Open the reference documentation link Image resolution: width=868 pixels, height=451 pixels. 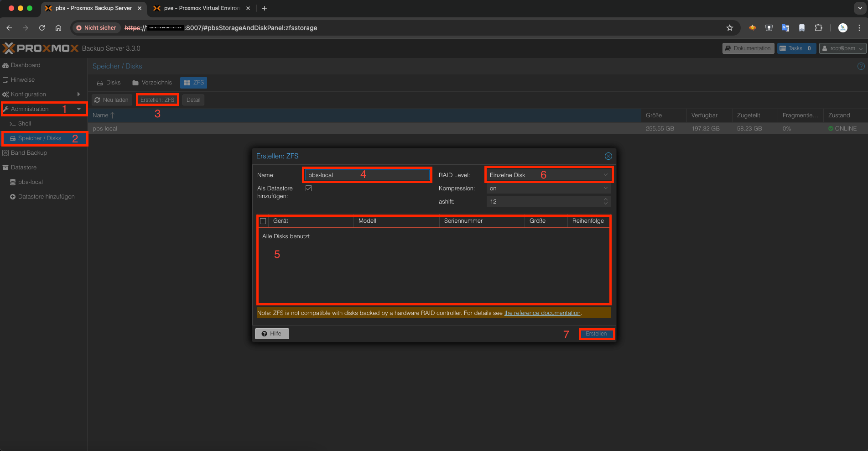[x=542, y=313]
